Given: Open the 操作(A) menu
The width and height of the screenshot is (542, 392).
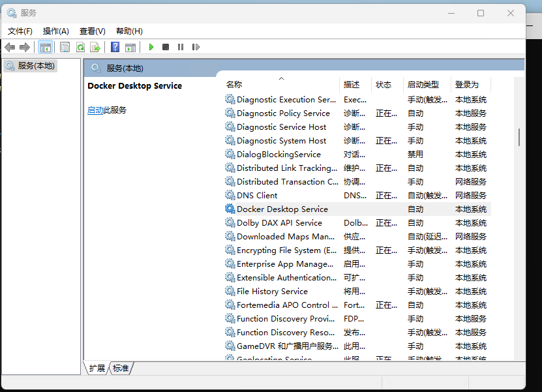Looking at the screenshot, I should pyautogui.click(x=56, y=31).
